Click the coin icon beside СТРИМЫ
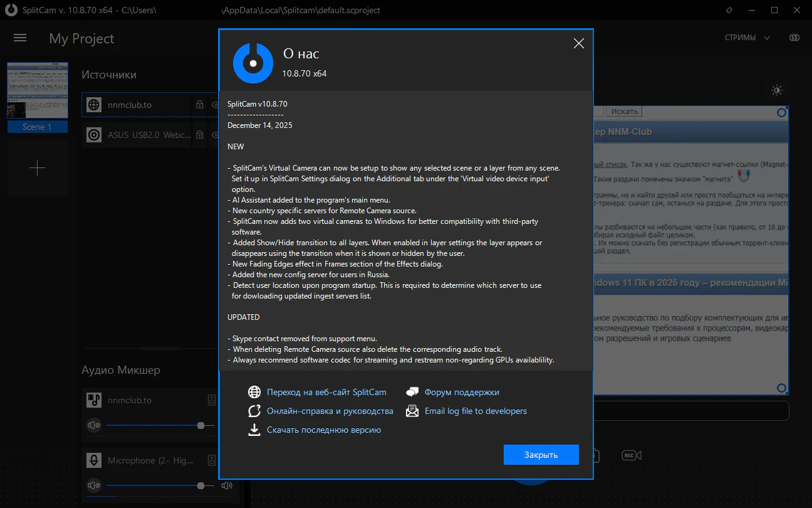Viewport: 812px width, 508px height. tap(795, 38)
